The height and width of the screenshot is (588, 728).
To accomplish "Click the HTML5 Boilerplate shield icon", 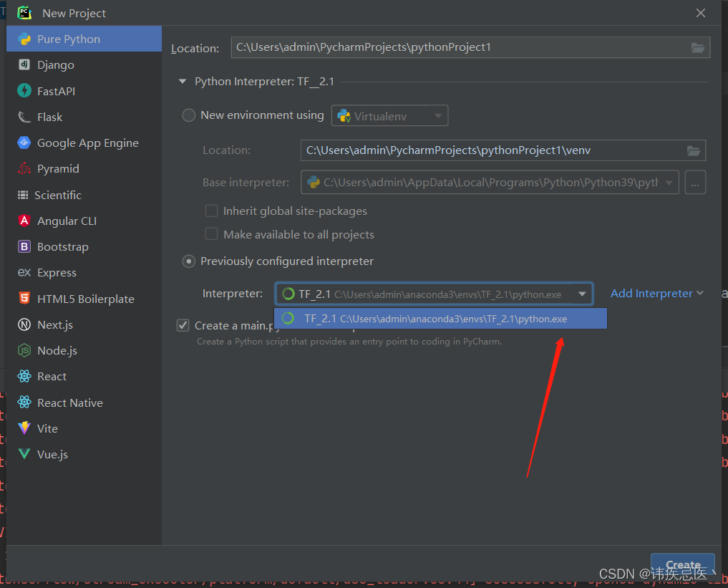I will (x=24, y=298).
